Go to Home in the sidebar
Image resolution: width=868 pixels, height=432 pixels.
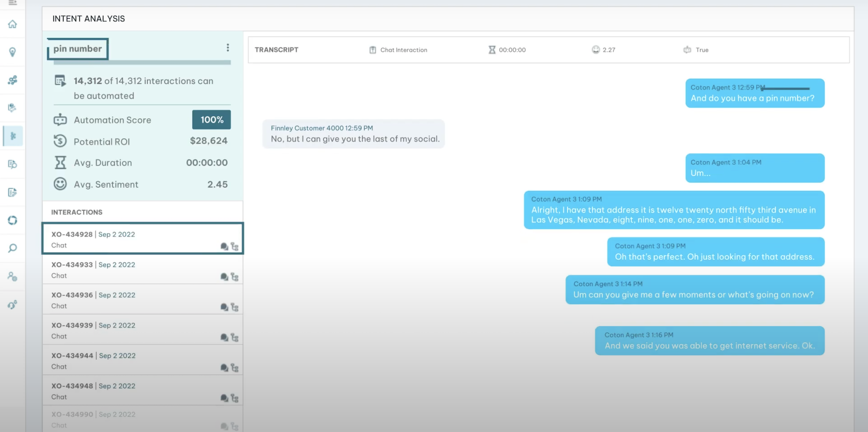(x=13, y=24)
